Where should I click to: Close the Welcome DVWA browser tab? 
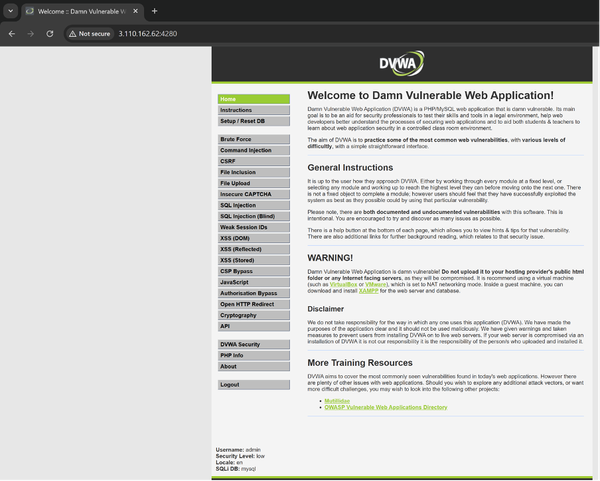tap(135, 11)
